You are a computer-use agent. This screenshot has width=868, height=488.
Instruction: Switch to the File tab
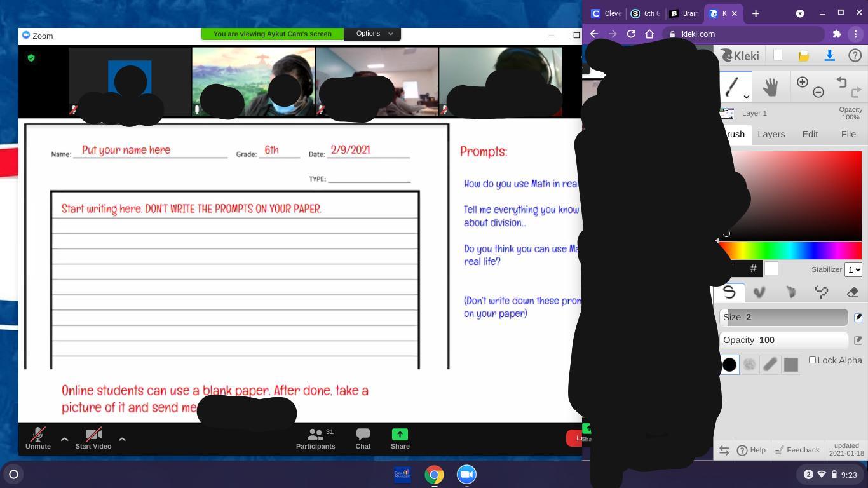848,134
